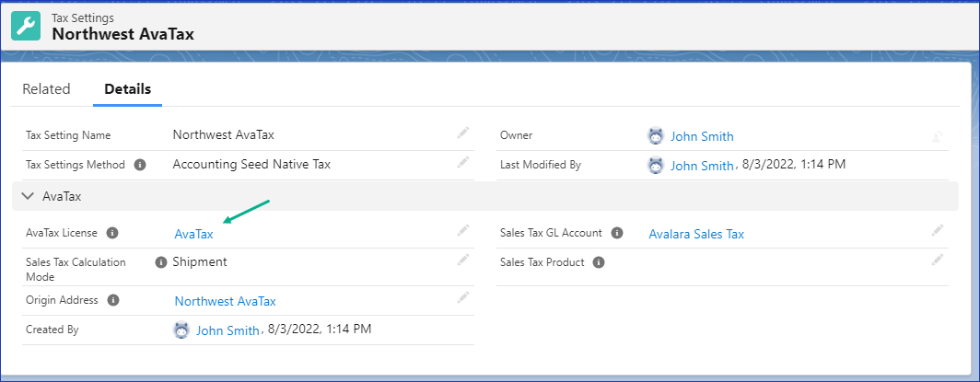This screenshot has height=382, width=980.
Task: Show Sales Tax Product info tooltip
Action: pos(598,262)
